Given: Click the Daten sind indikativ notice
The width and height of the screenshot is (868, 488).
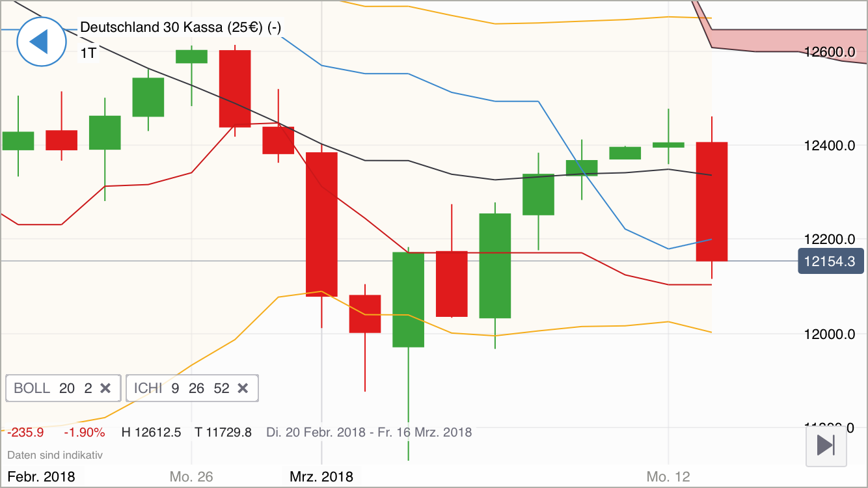Looking at the screenshot, I should tap(55, 455).
